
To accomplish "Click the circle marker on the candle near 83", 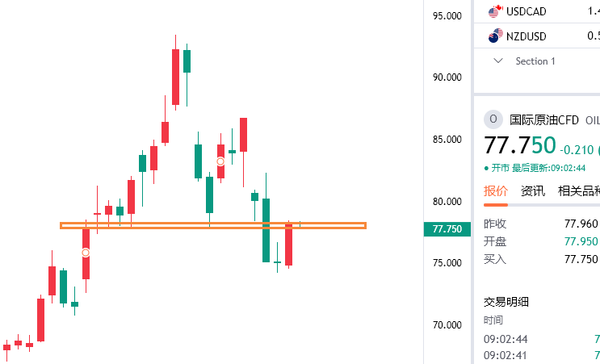I will click(x=220, y=161).
